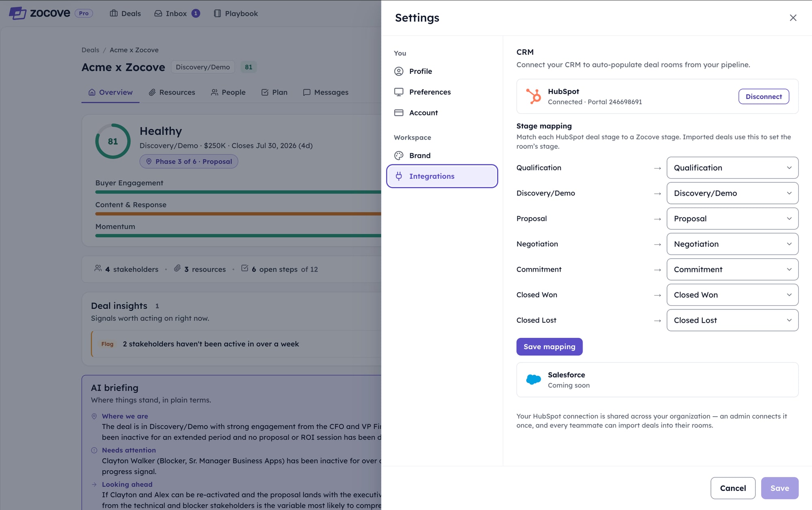Image resolution: width=812 pixels, height=510 pixels.
Task: Click the Content & Response progress bar
Action: (x=238, y=214)
